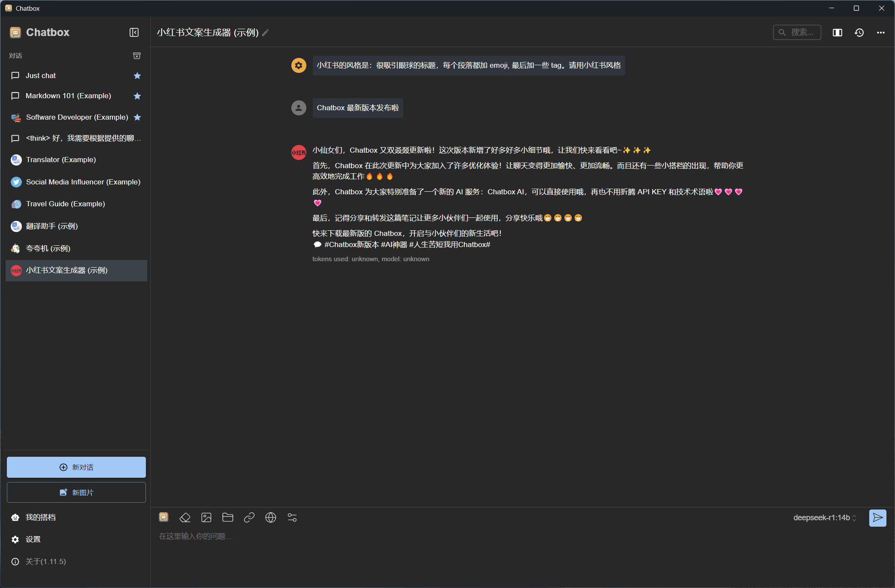Select 夸夸机 (示例) conversation

(x=48, y=248)
